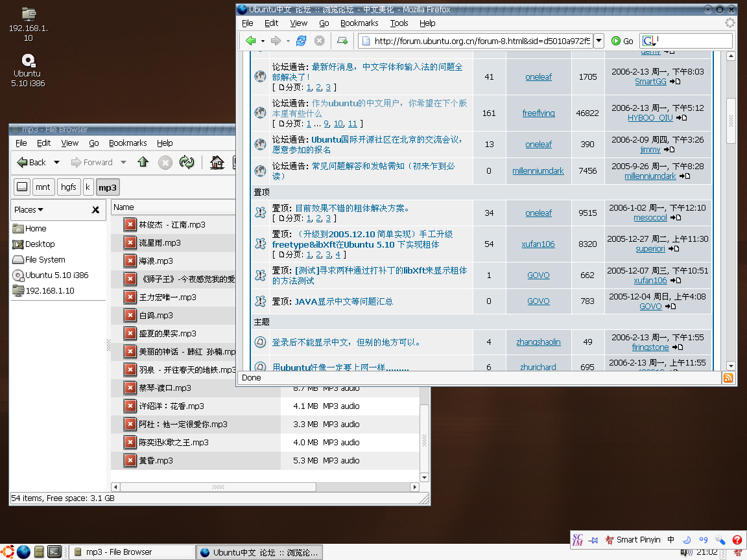Image resolution: width=747 pixels, height=560 pixels.
Task: Switch to mp3 - File Browser taskbar button
Action: 132,552
